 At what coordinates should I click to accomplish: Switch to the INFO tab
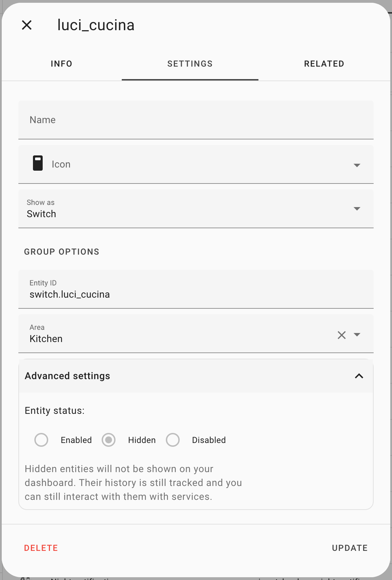(x=61, y=63)
